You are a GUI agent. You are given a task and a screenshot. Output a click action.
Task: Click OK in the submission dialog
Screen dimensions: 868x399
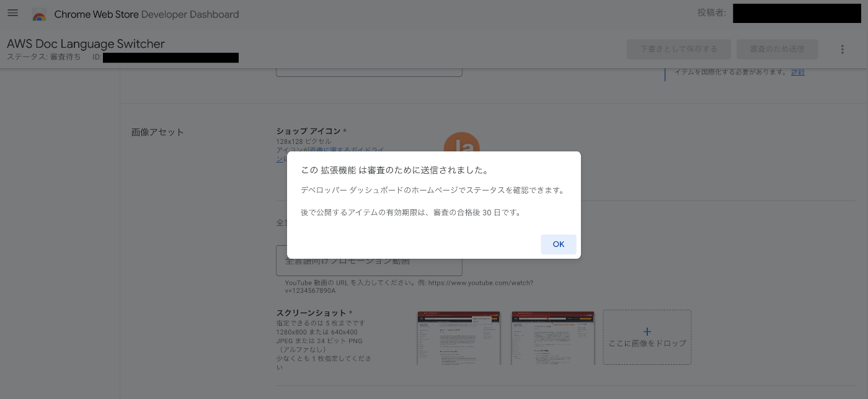[558, 244]
